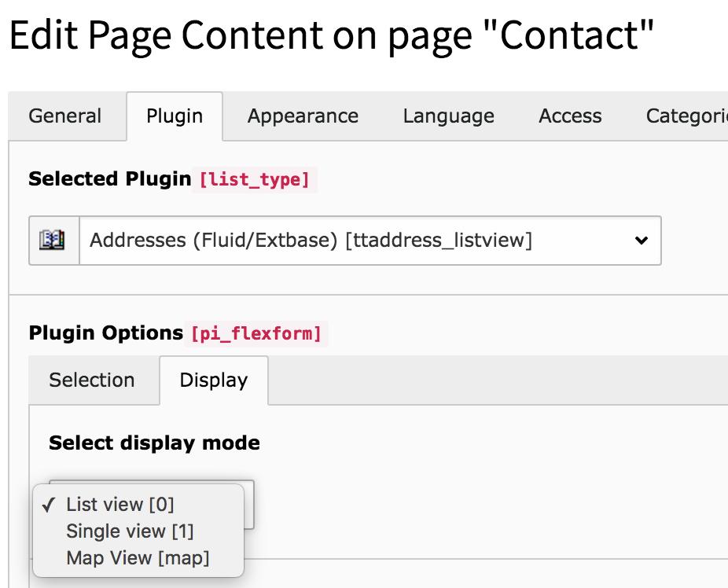Switch to the Selection flexform tab

(x=92, y=380)
